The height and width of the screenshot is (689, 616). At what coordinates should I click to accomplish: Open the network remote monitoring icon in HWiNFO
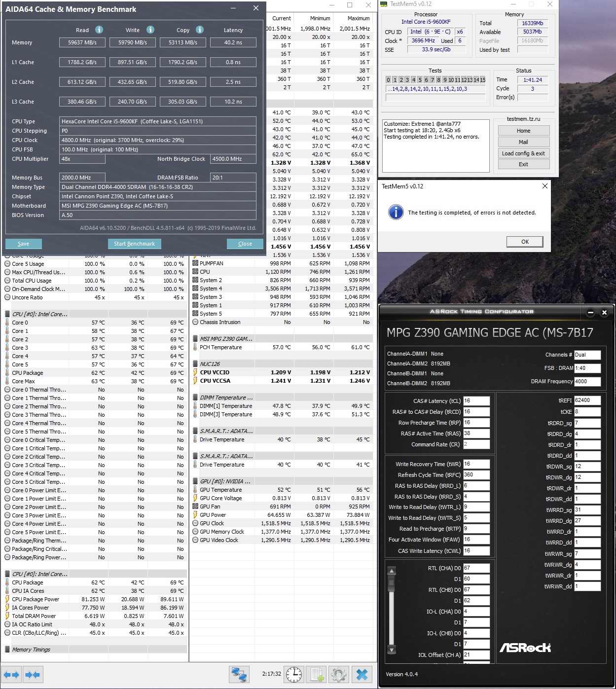point(239,674)
